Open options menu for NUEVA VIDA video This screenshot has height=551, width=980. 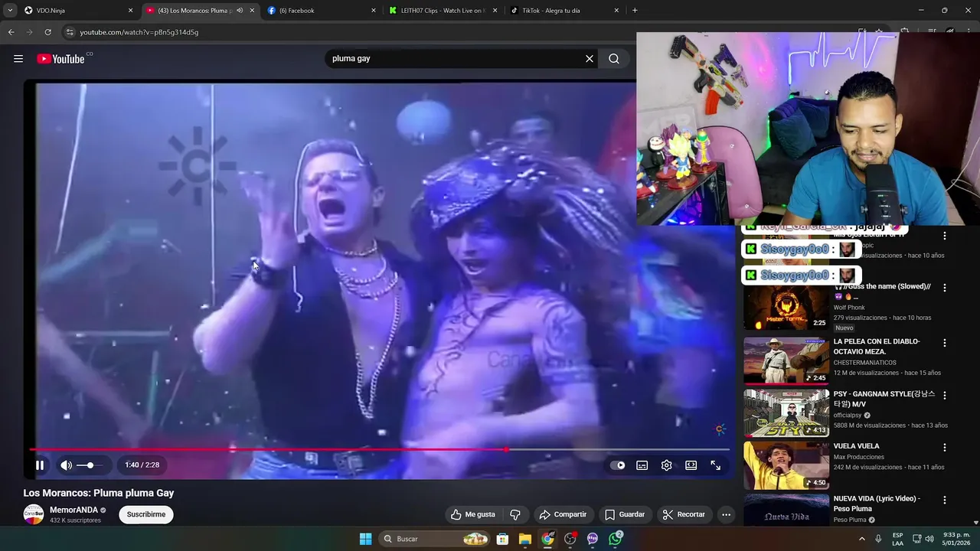(x=944, y=500)
